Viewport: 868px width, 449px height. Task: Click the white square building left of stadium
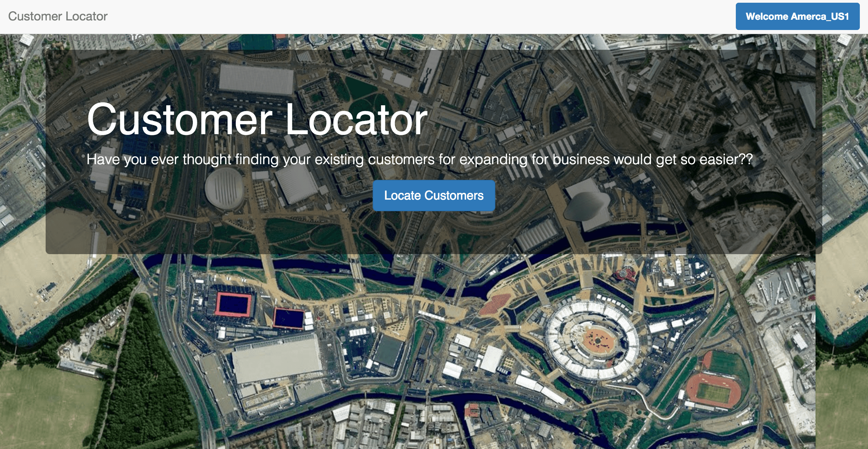click(491, 359)
